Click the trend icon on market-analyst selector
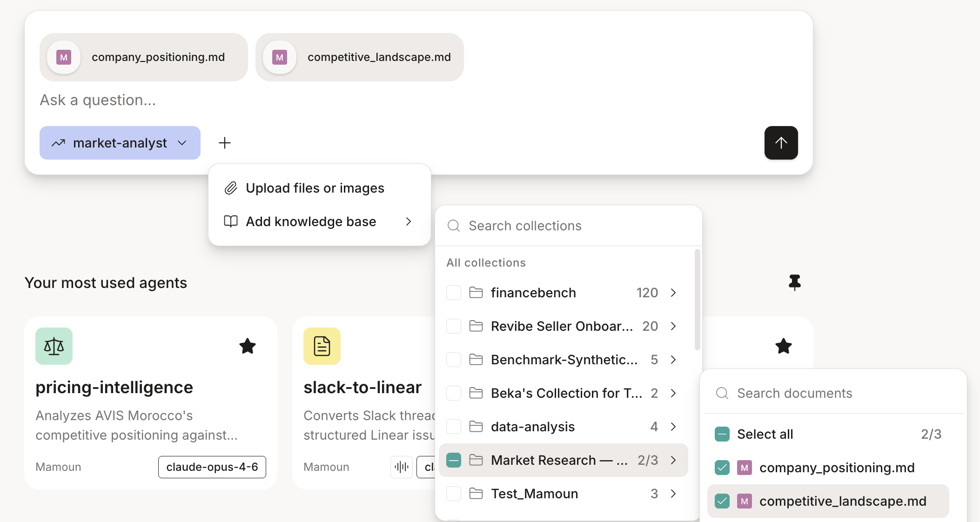Image resolution: width=980 pixels, height=522 pixels. [58, 143]
